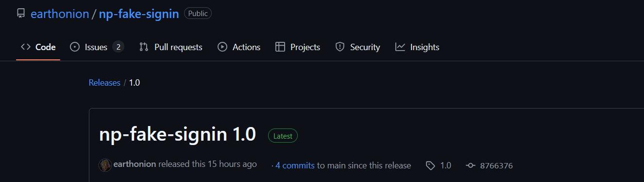Navigate to the Releases breadcrumb link
Viewport: 644px width, 182px height.
pos(104,83)
